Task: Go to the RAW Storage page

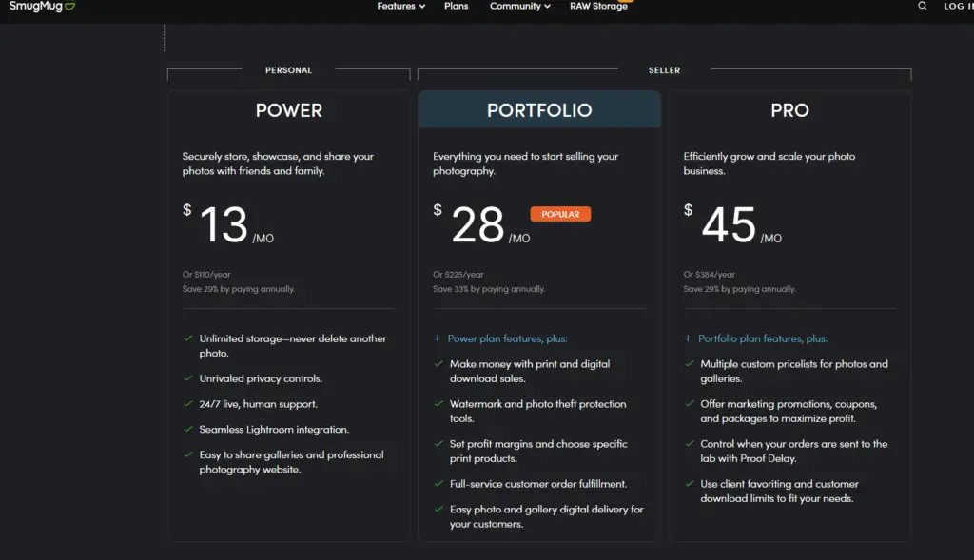Action: tap(598, 6)
